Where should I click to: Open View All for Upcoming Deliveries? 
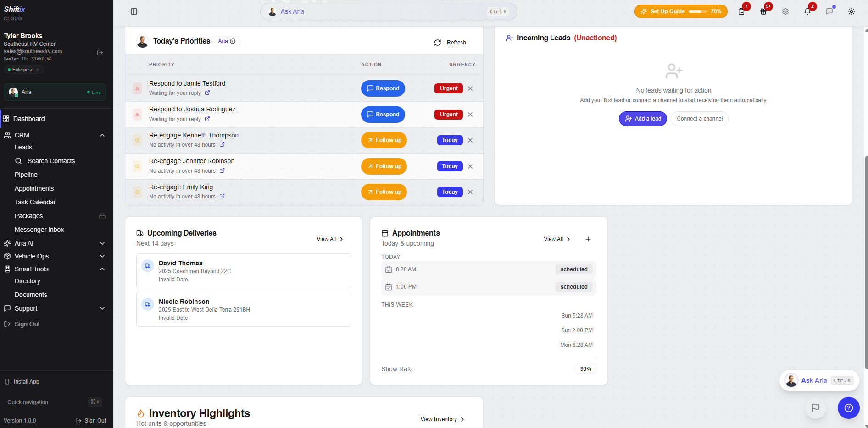(x=330, y=239)
